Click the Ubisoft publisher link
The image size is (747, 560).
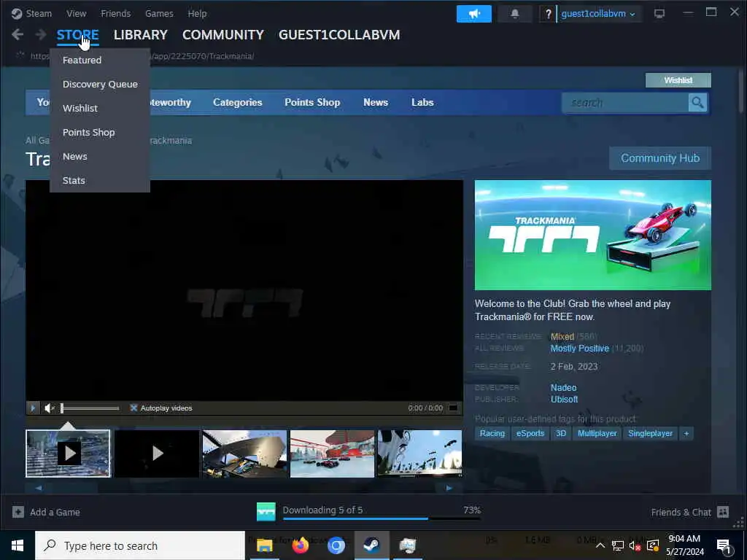pyautogui.click(x=565, y=400)
